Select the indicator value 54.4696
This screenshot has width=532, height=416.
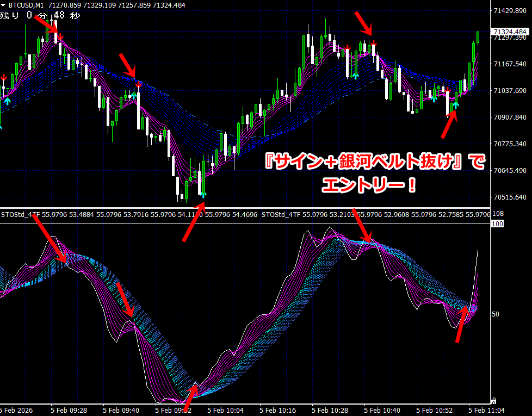245,215
